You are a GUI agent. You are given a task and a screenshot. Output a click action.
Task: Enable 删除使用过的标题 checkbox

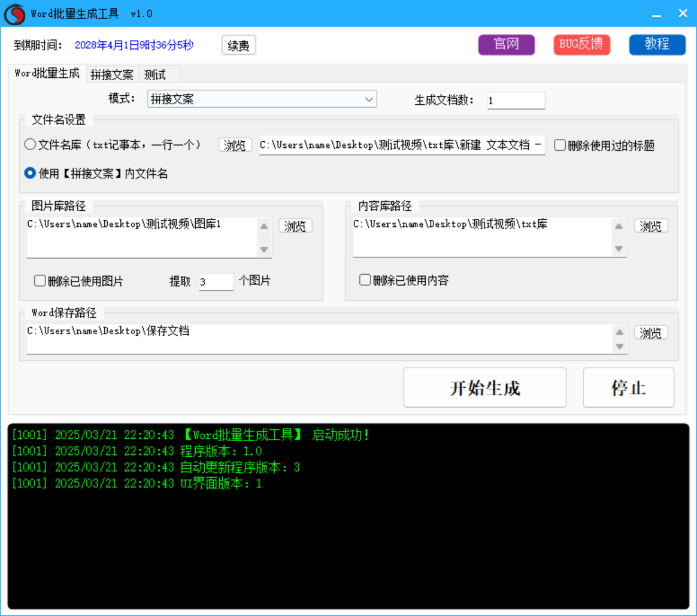pos(560,145)
